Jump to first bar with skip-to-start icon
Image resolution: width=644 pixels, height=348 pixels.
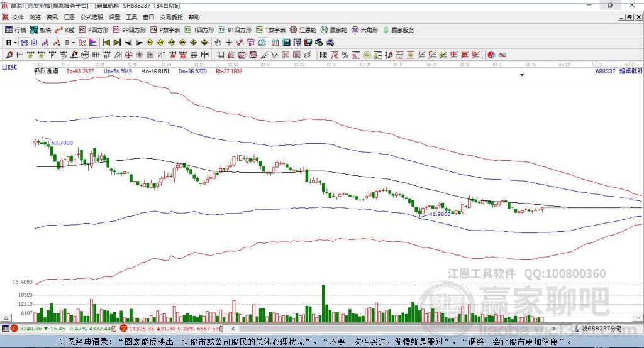(106, 43)
